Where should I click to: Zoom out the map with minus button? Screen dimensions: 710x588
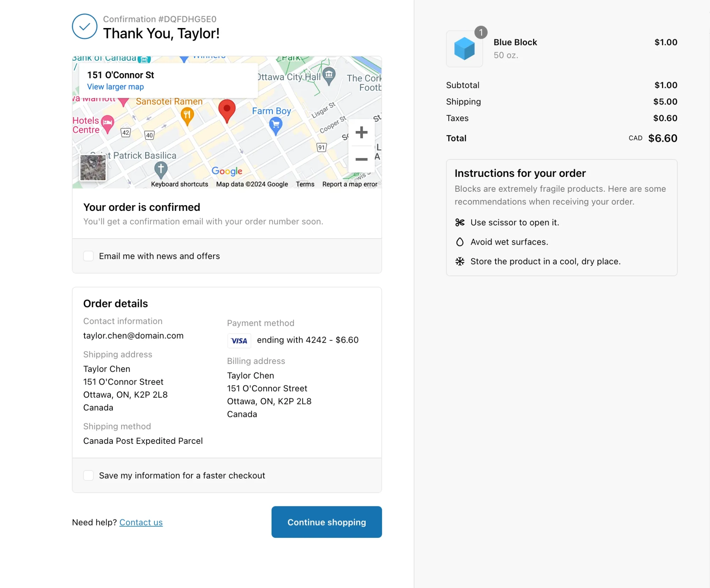[x=361, y=159]
